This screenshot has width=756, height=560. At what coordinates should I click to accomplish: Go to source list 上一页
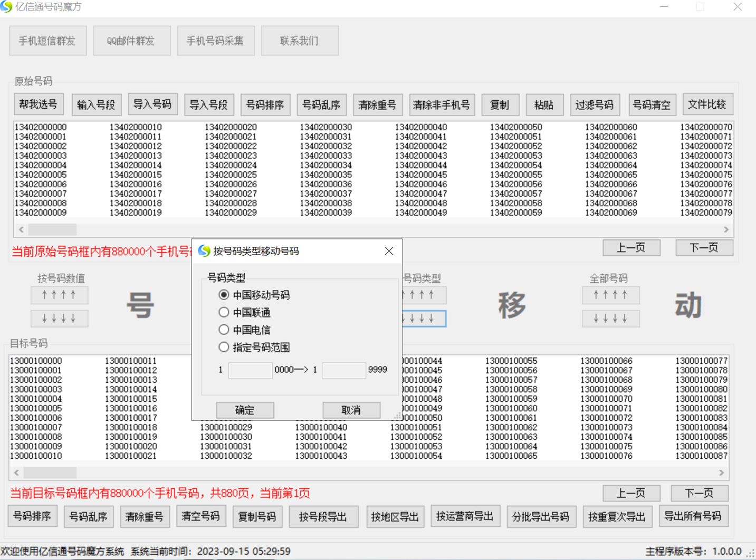631,248
